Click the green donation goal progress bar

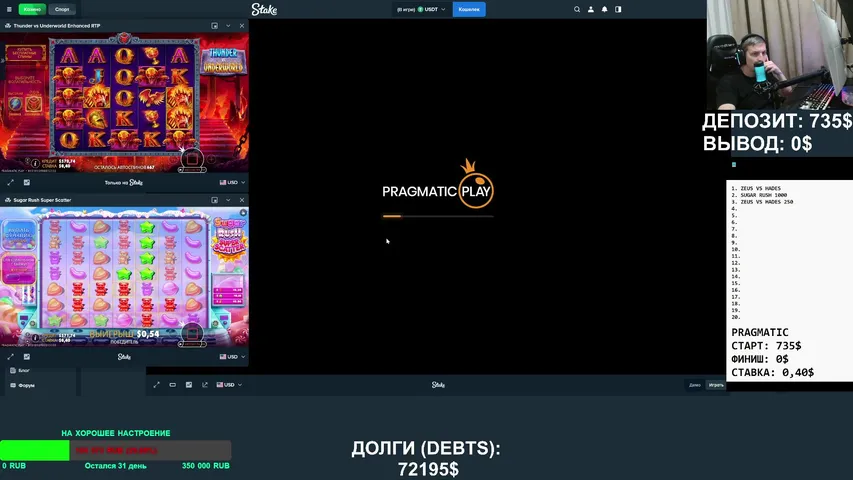coord(115,450)
